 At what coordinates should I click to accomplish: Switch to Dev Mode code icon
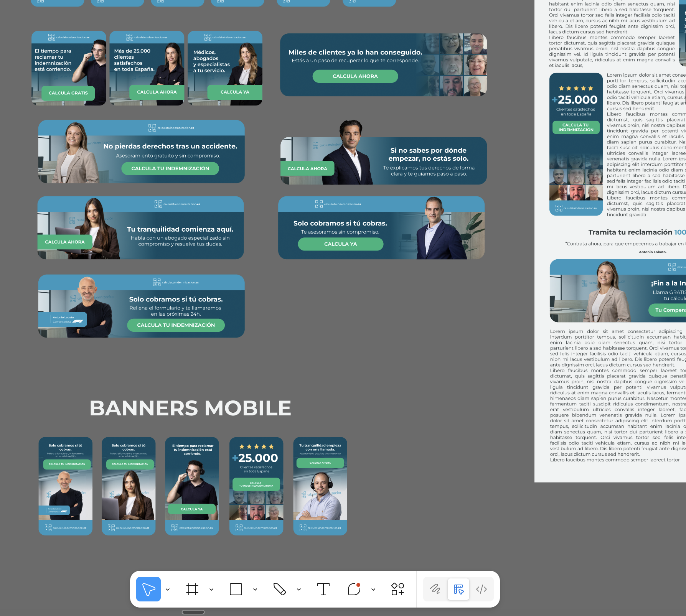tap(482, 589)
